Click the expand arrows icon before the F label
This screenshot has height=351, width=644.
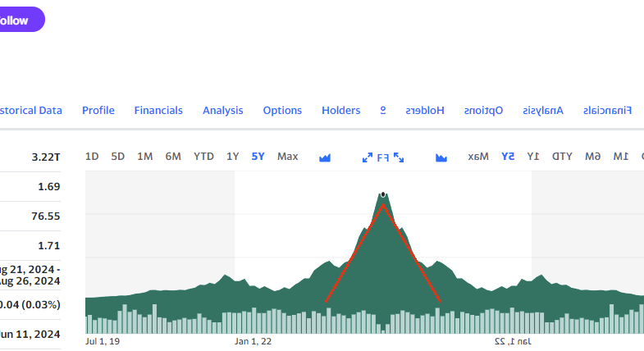368,157
